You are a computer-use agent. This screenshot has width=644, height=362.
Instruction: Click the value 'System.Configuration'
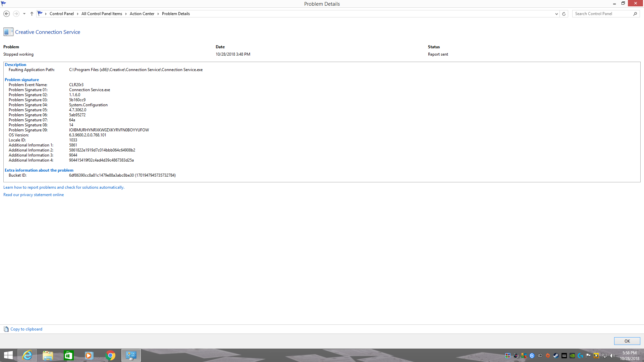point(88,105)
